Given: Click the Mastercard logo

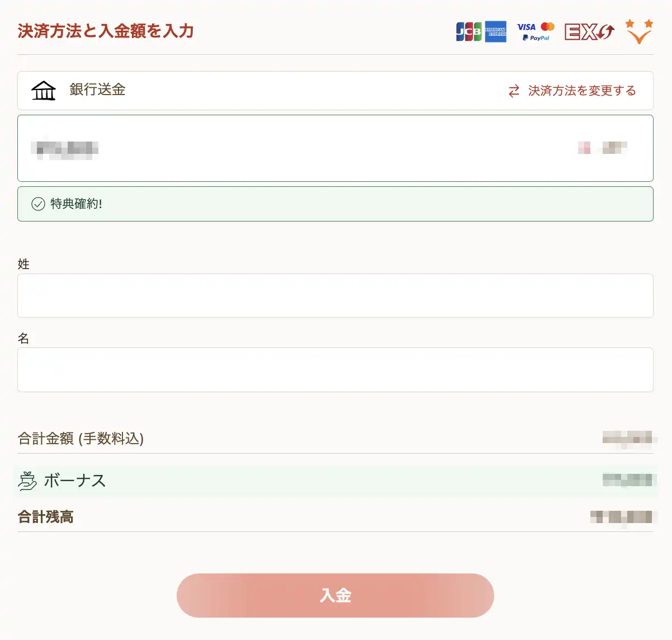Looking at the screenshot, I should pos(548,27).
